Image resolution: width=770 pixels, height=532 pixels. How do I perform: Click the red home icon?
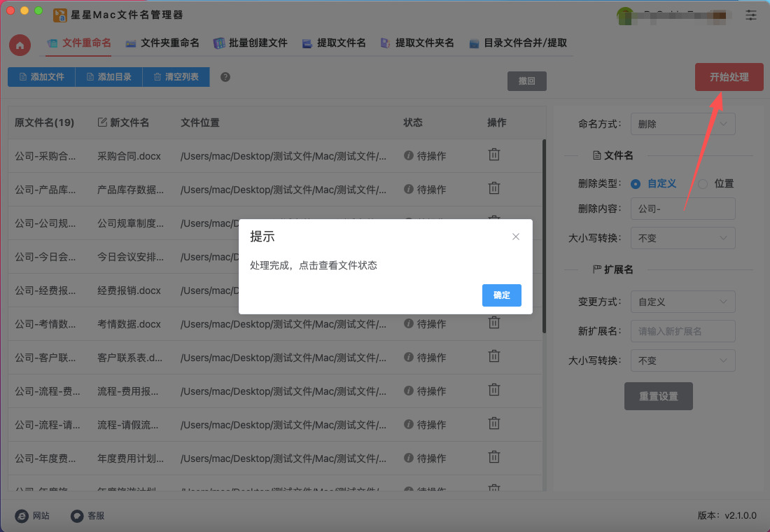point(20,45)
